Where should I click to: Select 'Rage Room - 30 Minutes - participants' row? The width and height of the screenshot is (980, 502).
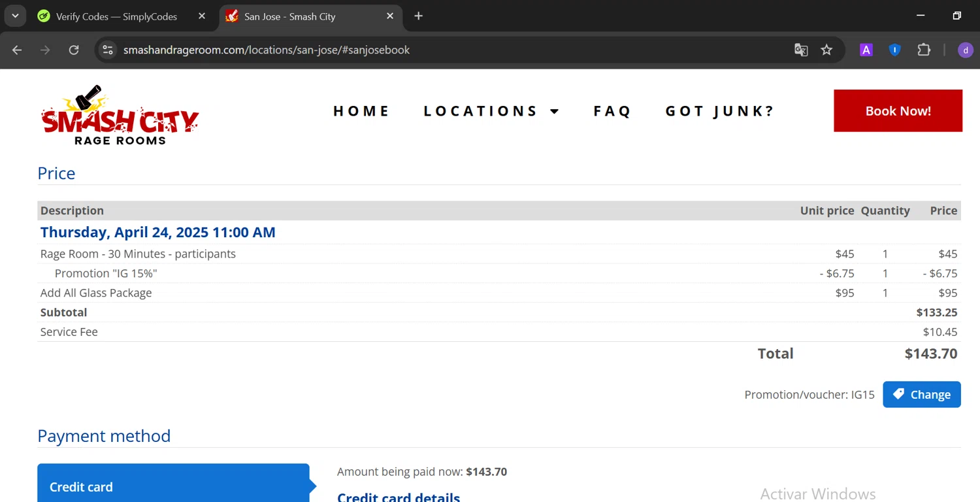499,254
